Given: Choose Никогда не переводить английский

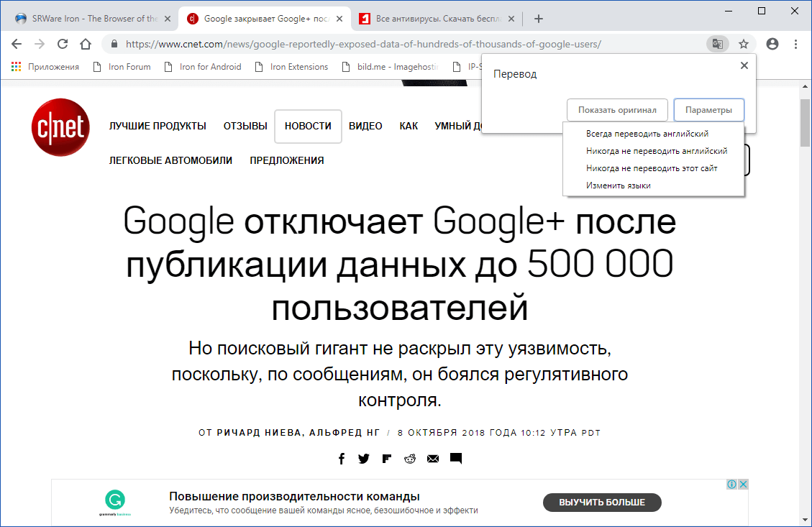Looking at the screenshot, I should click(654, 151).
